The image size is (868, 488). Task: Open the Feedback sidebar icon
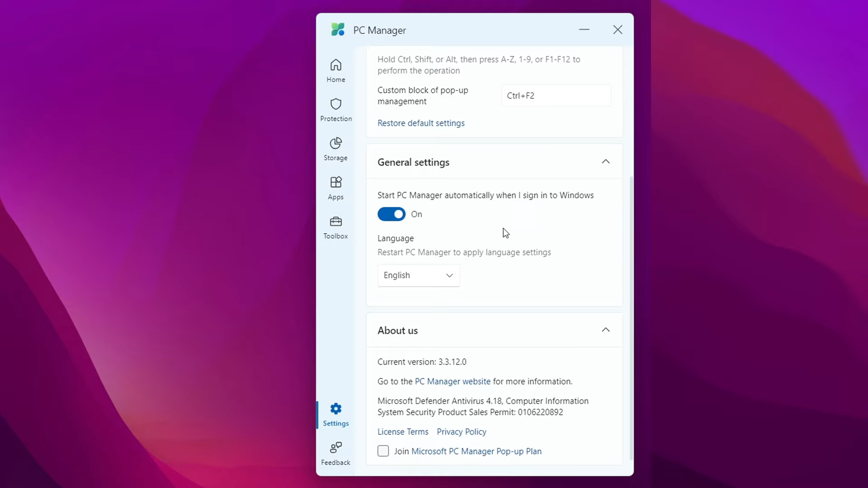(x=335, y=448)
